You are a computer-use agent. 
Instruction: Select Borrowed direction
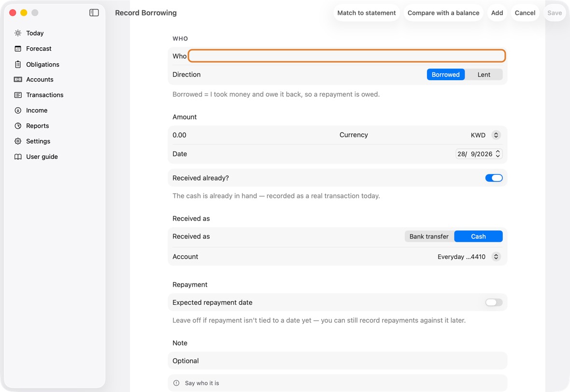(x=445, y=74)
